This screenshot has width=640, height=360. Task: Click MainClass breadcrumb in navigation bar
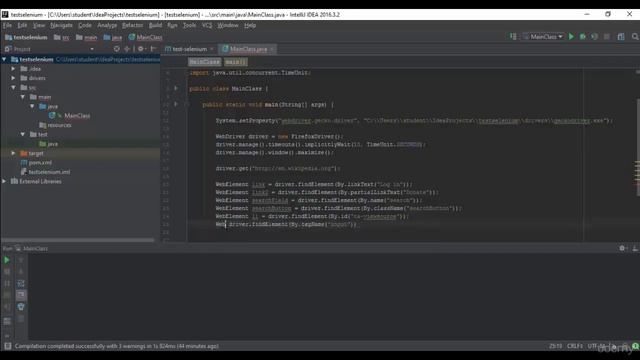pyautogui.click(x=146, y=37)
